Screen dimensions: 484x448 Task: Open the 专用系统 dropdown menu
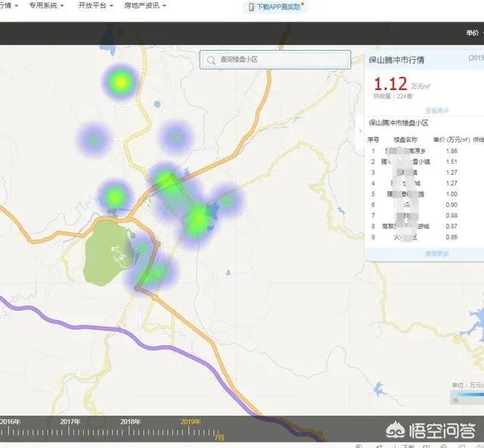click(x=46, y=5)
